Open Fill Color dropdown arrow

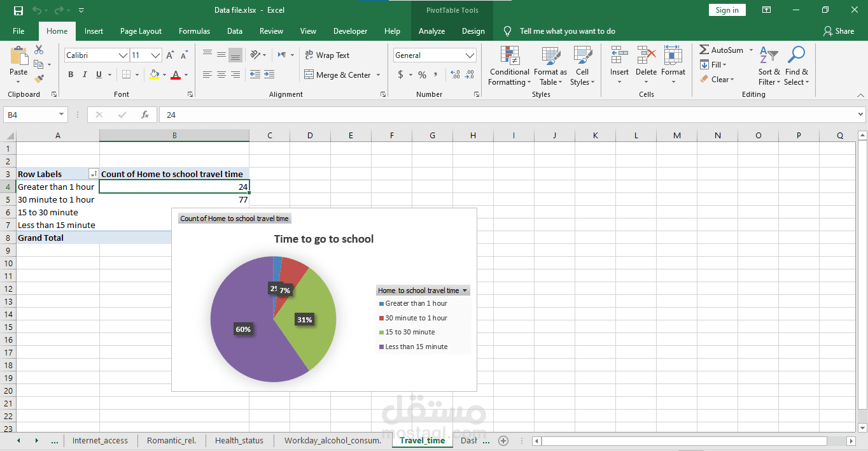(x=164, y=75)
